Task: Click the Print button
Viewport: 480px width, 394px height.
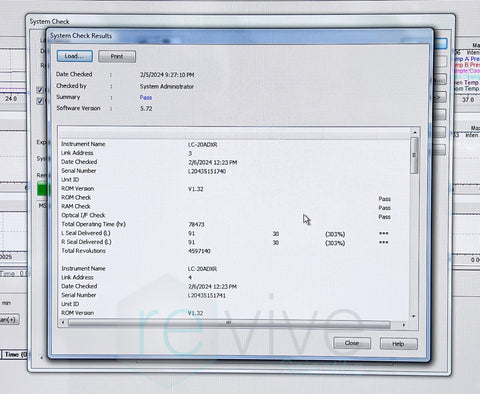Action: tap(117, 56)
